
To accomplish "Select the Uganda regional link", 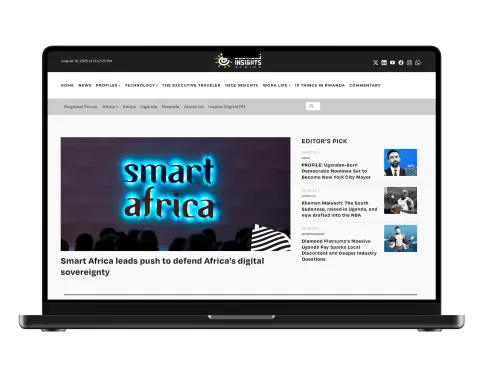I will pyautogui.click(x=149, y=107).
